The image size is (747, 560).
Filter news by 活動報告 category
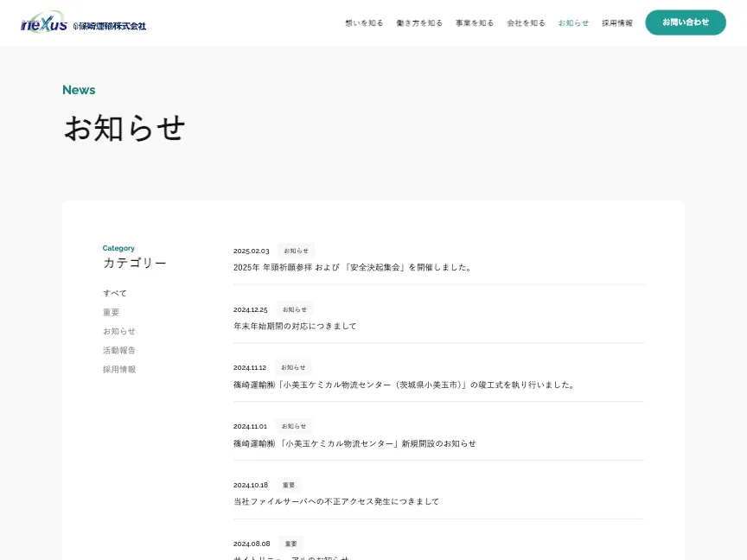(x=119, y=350)
